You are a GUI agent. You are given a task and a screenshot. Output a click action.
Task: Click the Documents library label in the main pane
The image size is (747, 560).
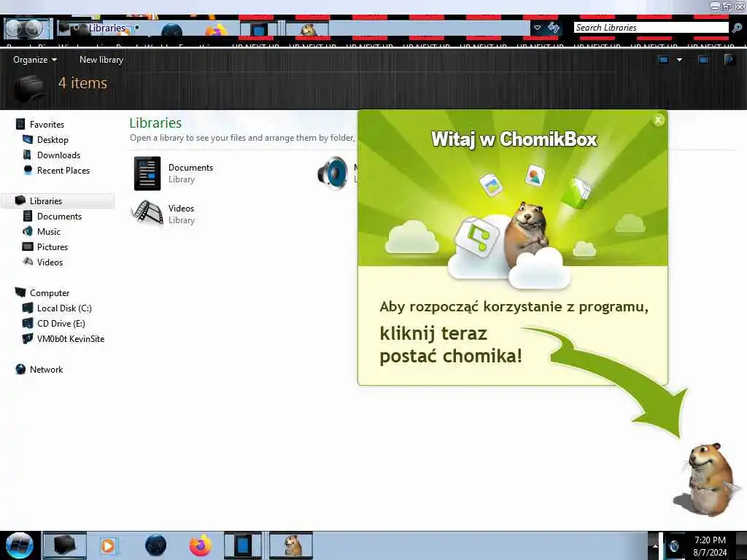click(x=190, y=168)
